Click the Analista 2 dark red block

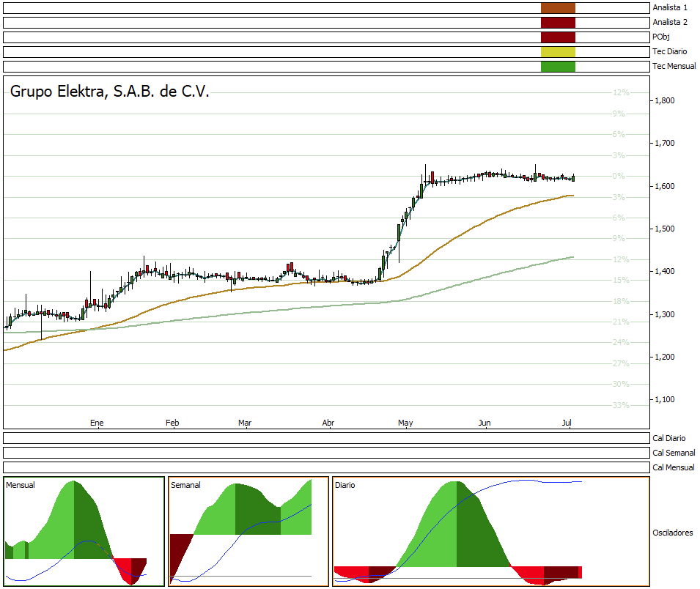pos(558,22)
